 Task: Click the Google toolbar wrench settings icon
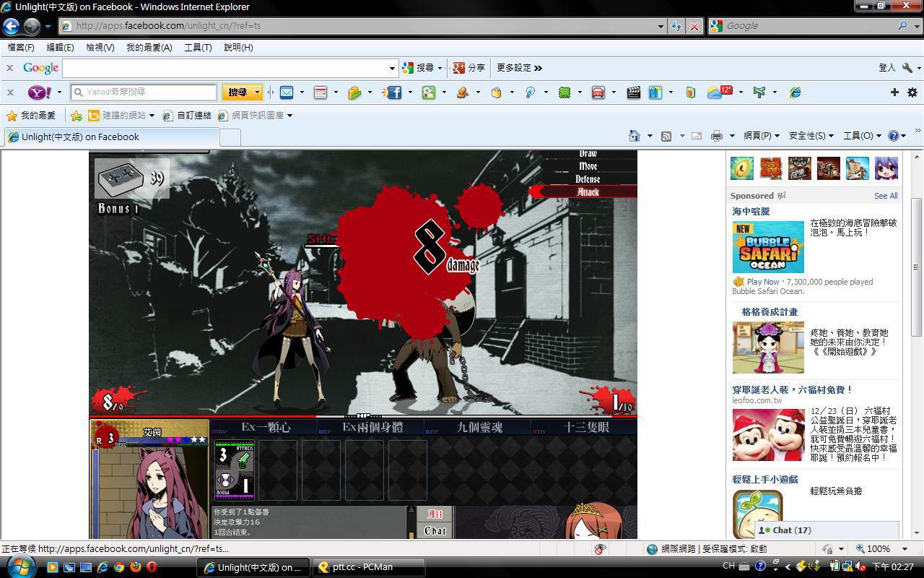click(x=907, y=68)
